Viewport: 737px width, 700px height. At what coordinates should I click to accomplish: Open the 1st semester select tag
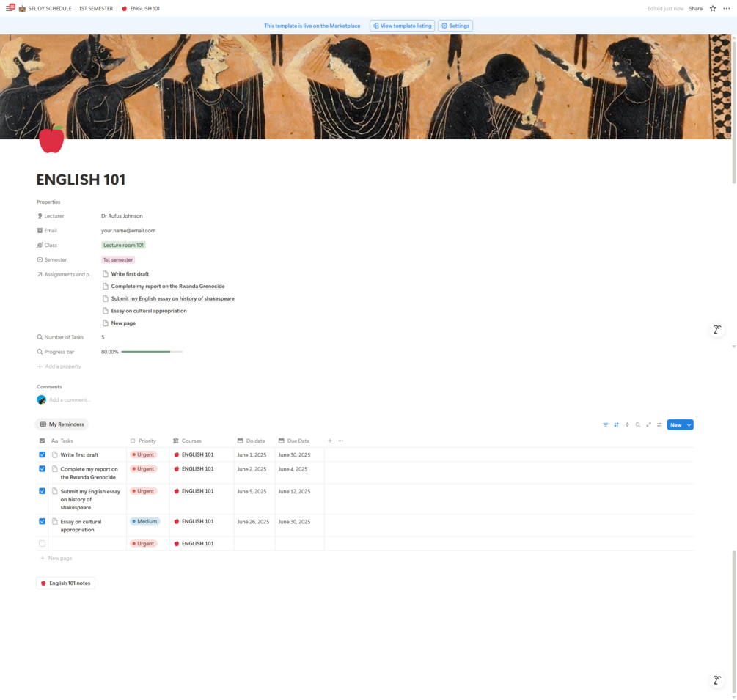[118, 259]
